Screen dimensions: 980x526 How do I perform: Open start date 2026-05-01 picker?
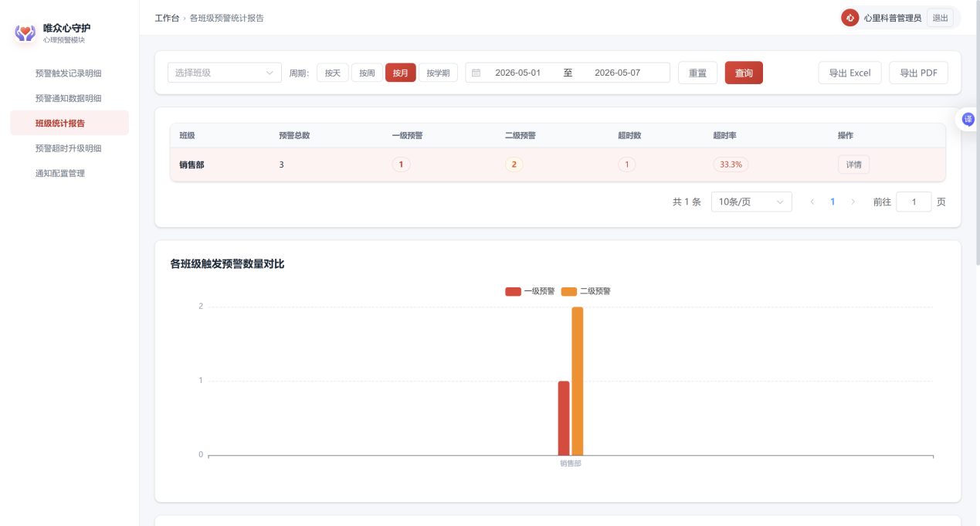click(x=517, y=73)
